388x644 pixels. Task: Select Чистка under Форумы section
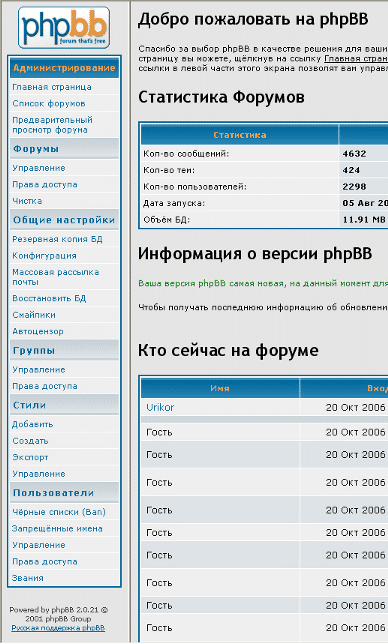click(x=27, y=201)
